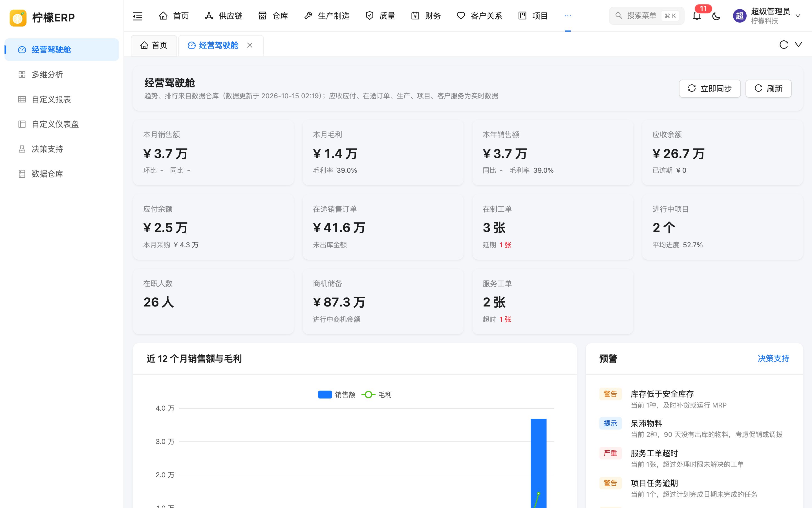This screenshot has height=508, width=812.
Task: Open the more menus ellipsis
Action: 568,16
